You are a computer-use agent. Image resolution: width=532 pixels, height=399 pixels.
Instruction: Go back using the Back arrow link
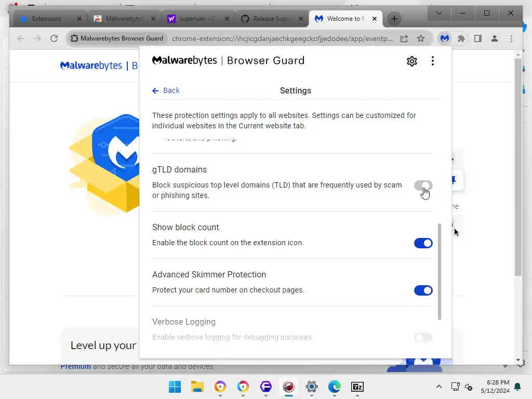click(166, 90)
